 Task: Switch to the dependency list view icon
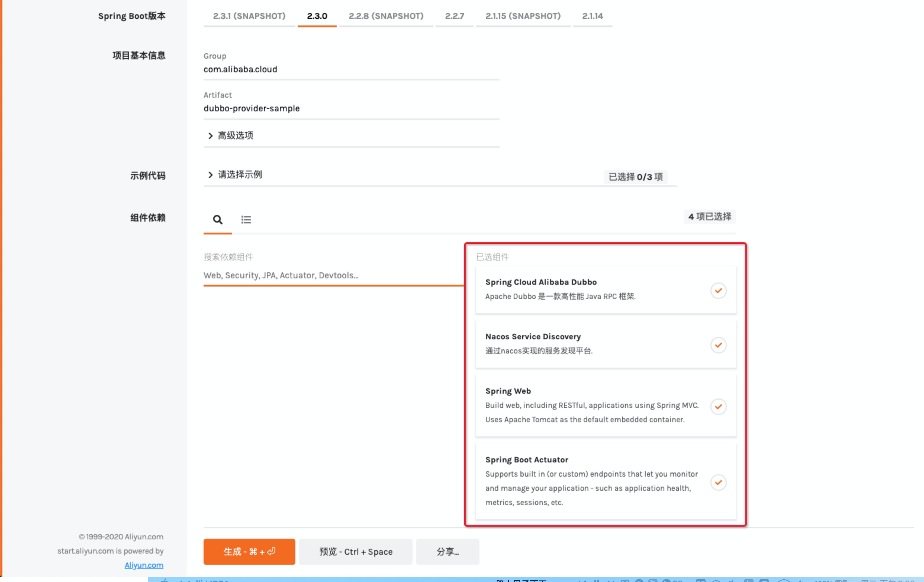(246, 220)
